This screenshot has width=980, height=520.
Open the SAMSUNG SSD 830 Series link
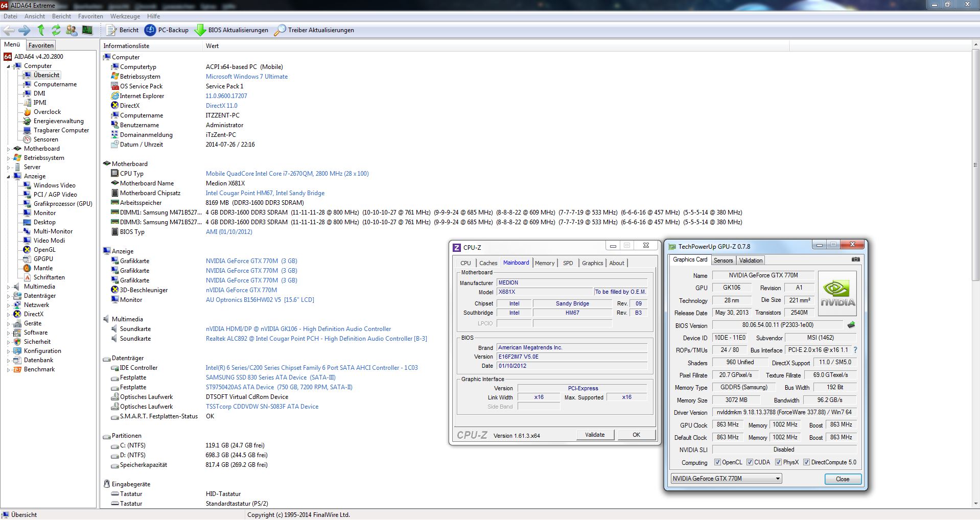coord(271,377)
